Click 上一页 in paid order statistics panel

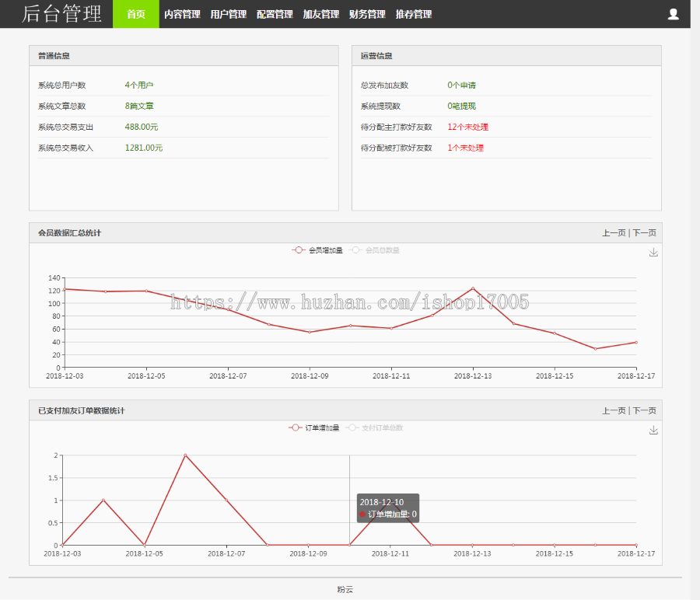[613, 410]
